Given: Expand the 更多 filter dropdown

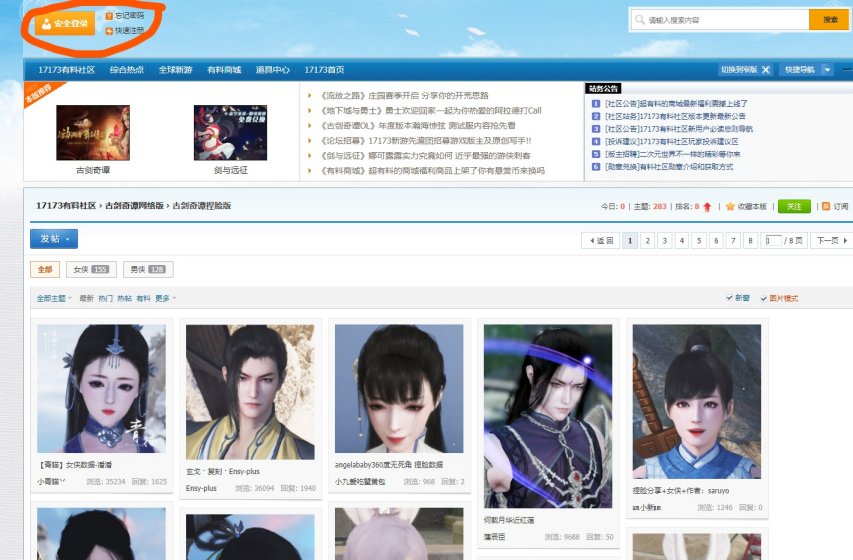Looking at the screenshot, I should [165, 298].
